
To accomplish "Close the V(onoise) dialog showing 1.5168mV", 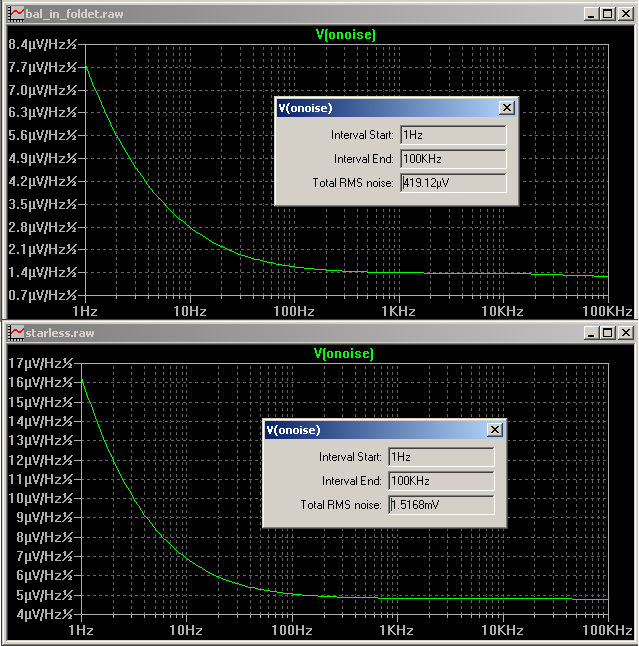I will tap(494, 430).
